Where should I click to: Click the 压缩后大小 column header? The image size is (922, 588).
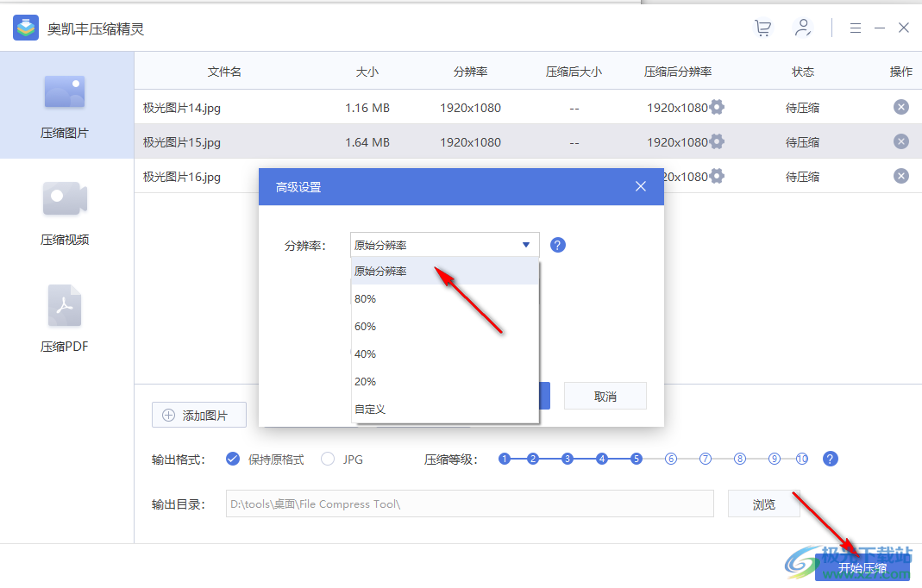[574, 72]
